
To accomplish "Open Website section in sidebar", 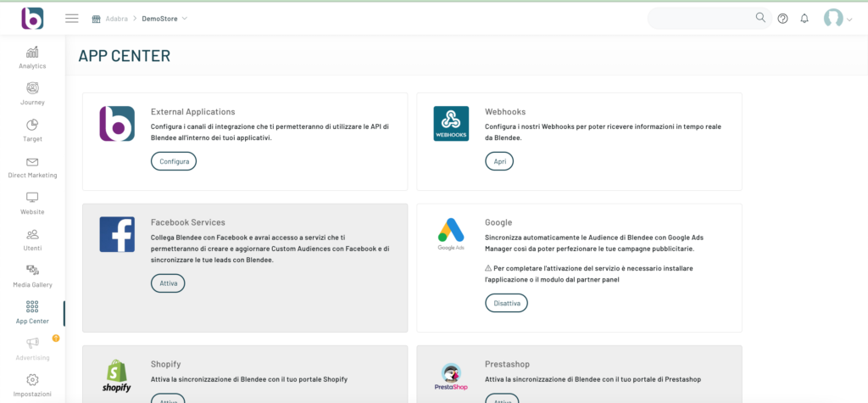I will (x=32, y=203).
